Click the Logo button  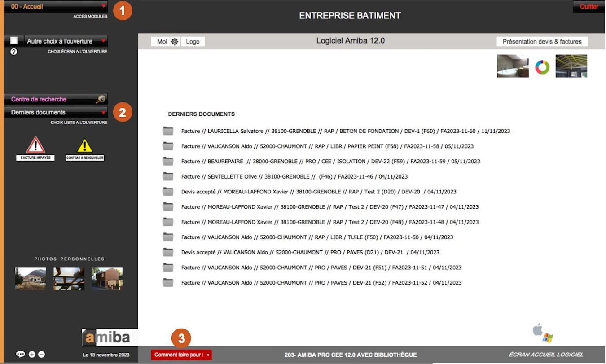[x=193, y=42]
